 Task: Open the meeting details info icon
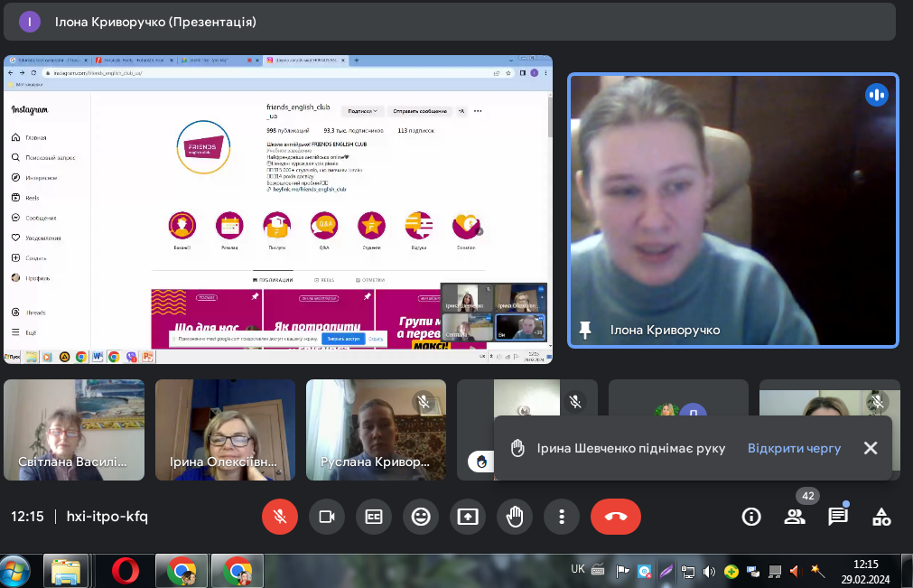pyautogui.click(x=751, y=517)
